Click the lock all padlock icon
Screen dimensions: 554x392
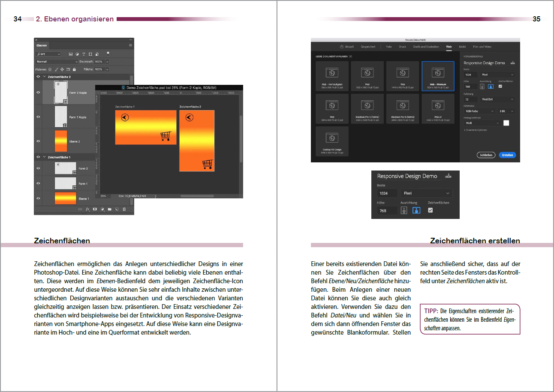74,69
